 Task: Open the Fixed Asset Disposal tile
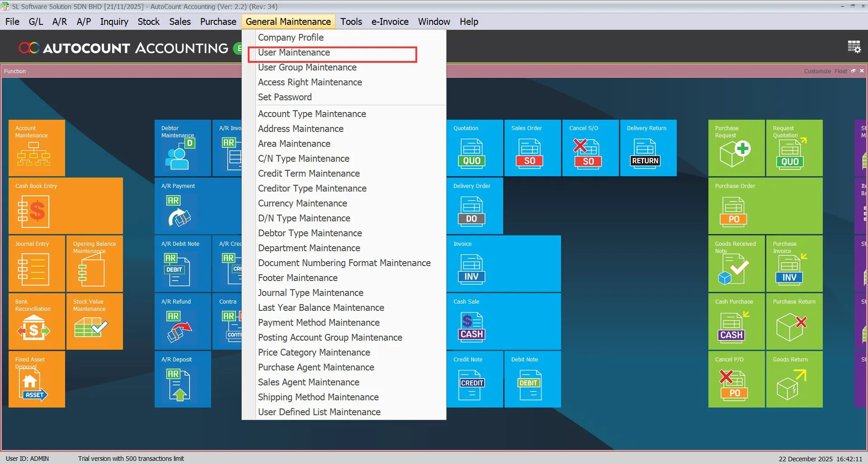(36, 379)
